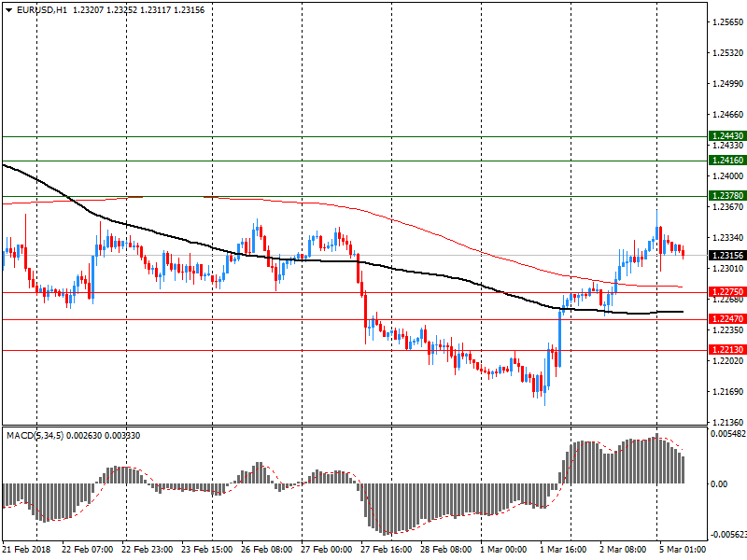Click the 23 Feb 15:00 time label
This screenshot has width=747, height=560.
(x=206, y=550)
